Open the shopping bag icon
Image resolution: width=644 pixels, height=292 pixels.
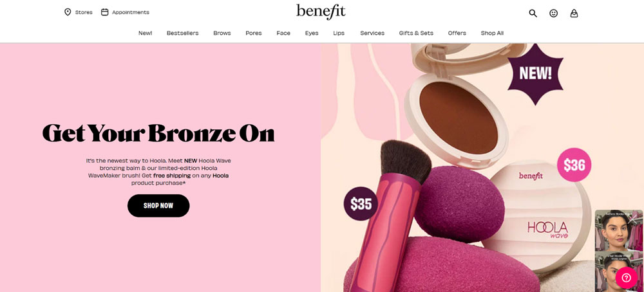[x=574, y=13]
